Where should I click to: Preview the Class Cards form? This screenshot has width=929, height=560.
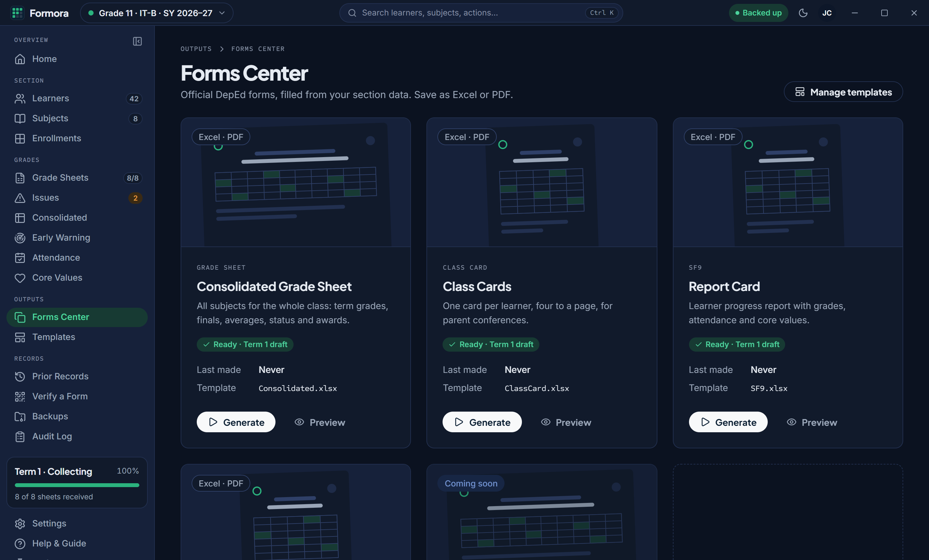point(565,422)
